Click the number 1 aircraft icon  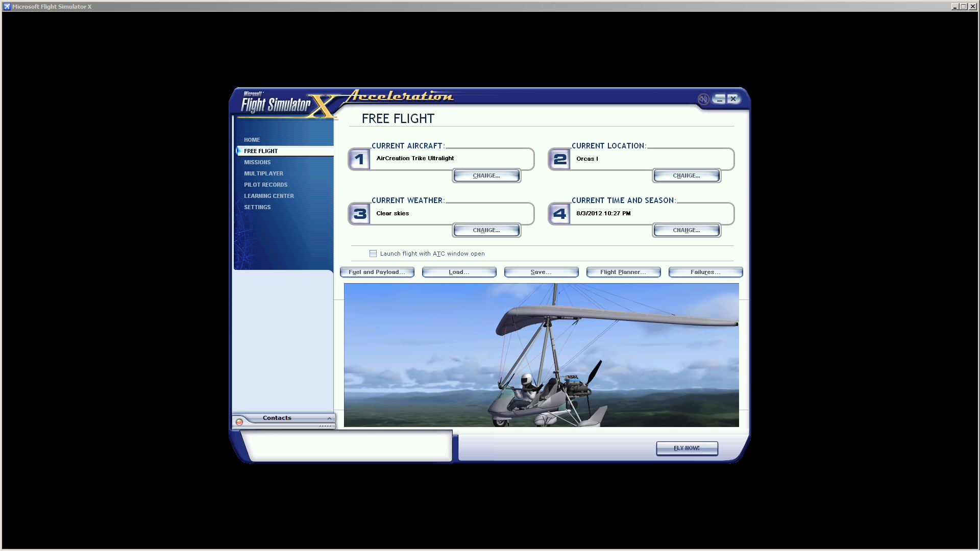tap(359, 159)
